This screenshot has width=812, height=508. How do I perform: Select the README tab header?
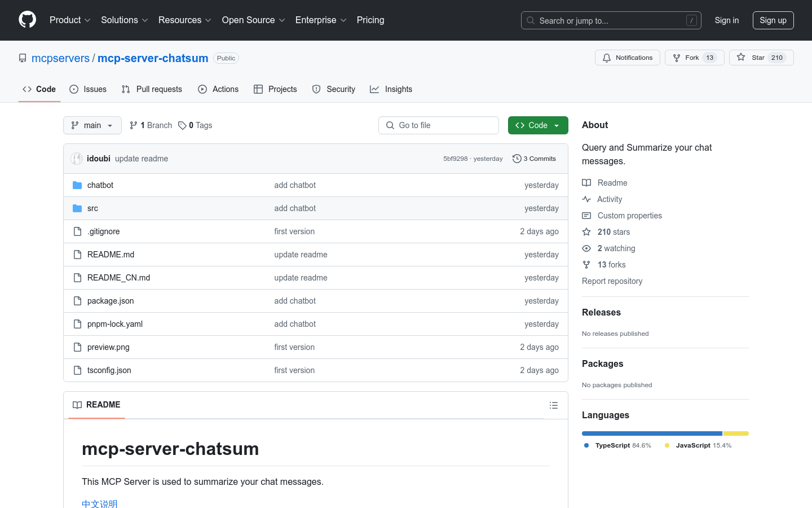(x=96, y=405)
